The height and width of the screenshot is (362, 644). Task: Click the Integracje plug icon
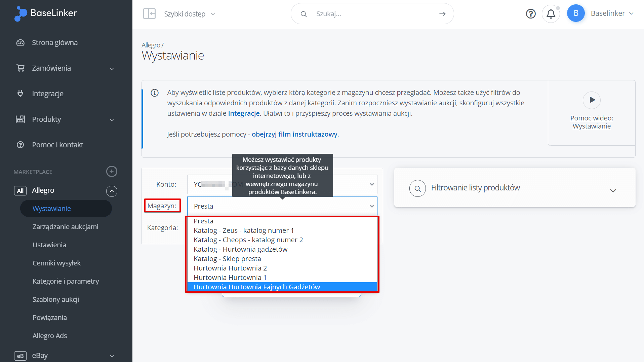tap(21, 94)
